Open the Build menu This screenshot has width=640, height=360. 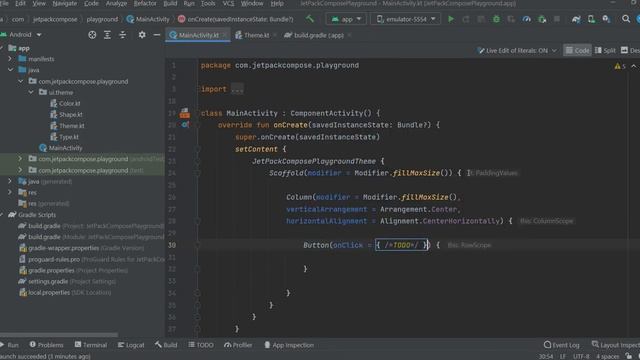[x=170, y=3]
